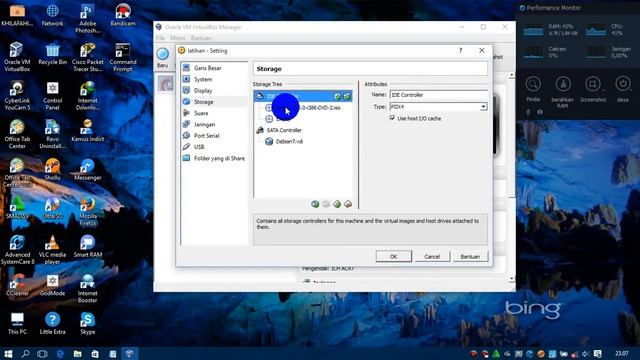Open File menu in VirtualBox Manager
This screenshot has height=360, width=640.
(160, 38)
